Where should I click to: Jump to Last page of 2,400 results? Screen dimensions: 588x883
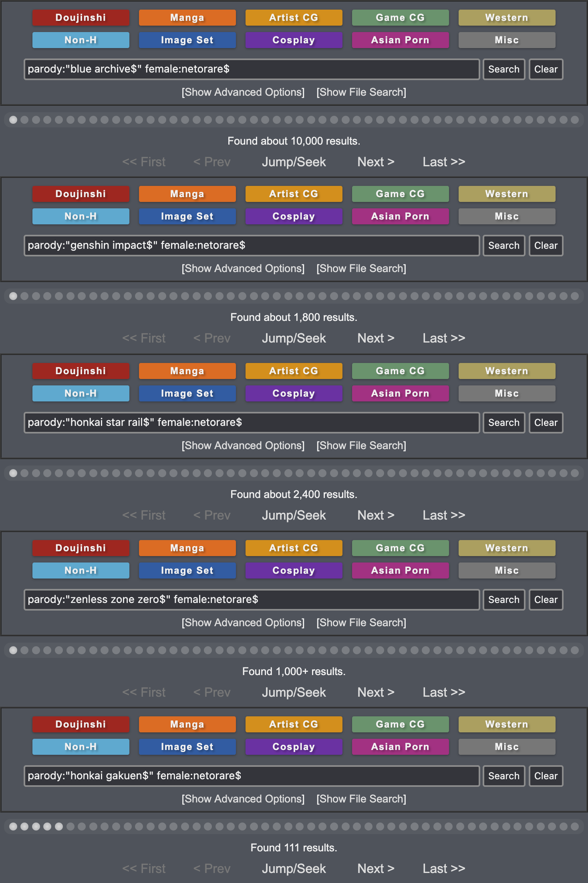[x=444, y=515]
